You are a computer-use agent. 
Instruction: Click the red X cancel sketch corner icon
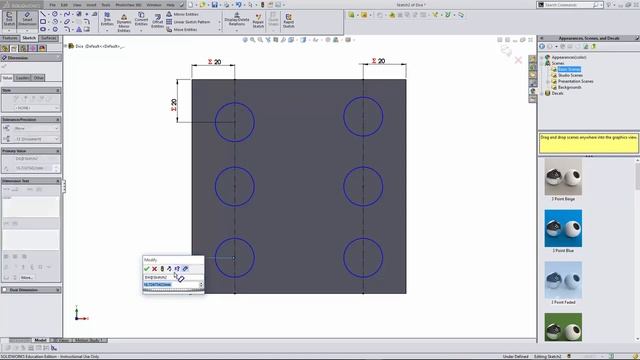coord(518,60)
